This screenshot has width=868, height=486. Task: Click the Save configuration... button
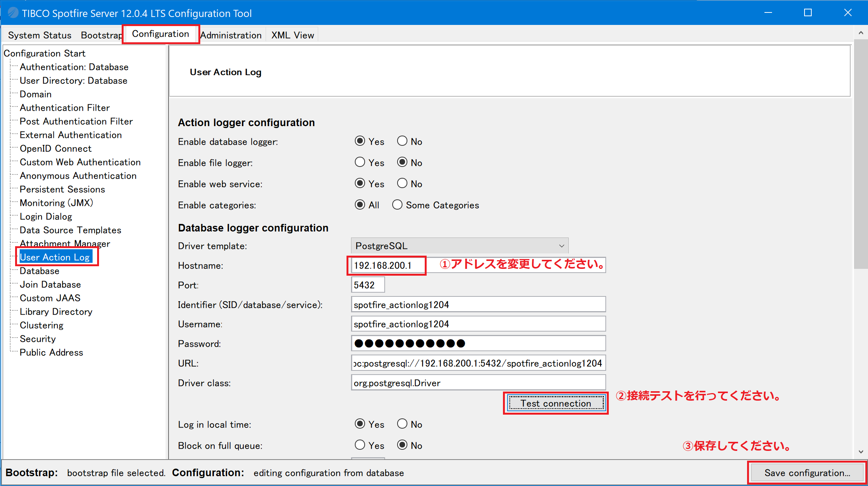coord(807,473)
